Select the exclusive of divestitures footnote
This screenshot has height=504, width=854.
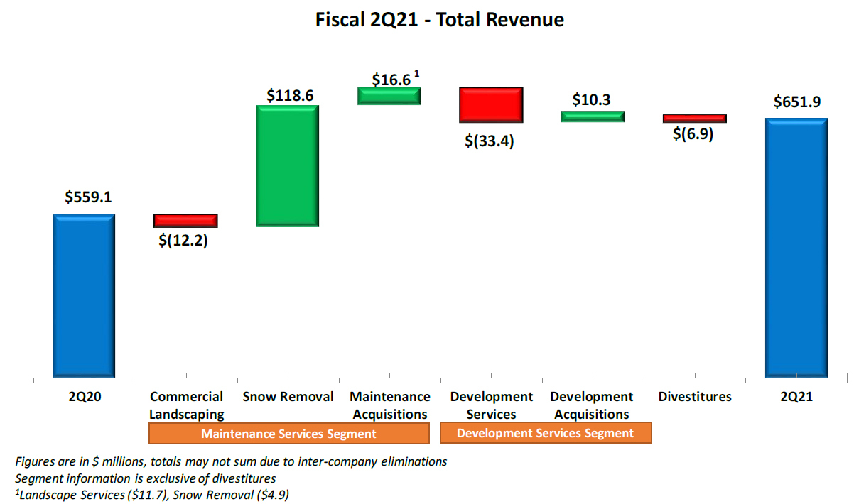[146, 478]
